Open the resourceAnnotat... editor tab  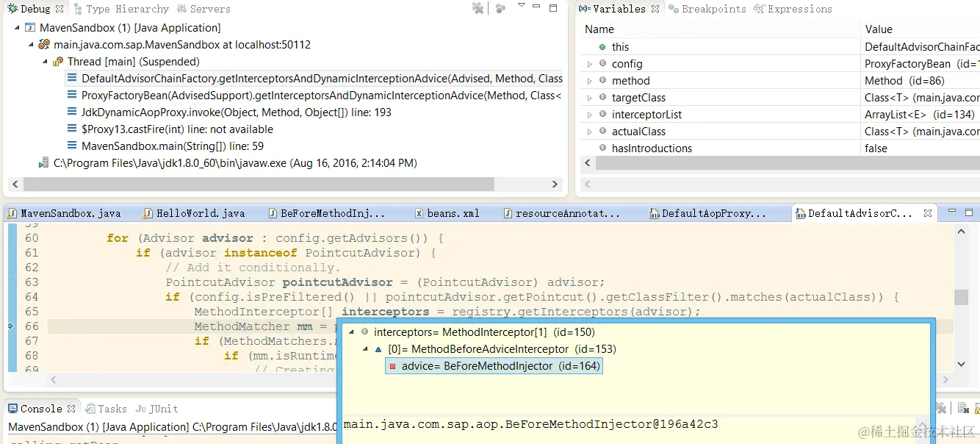pos(562,213)
